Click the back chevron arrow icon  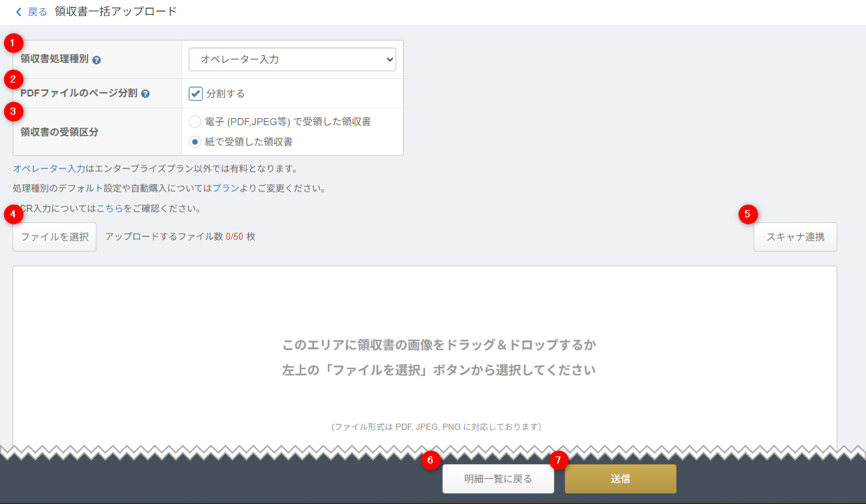point(19,12)
